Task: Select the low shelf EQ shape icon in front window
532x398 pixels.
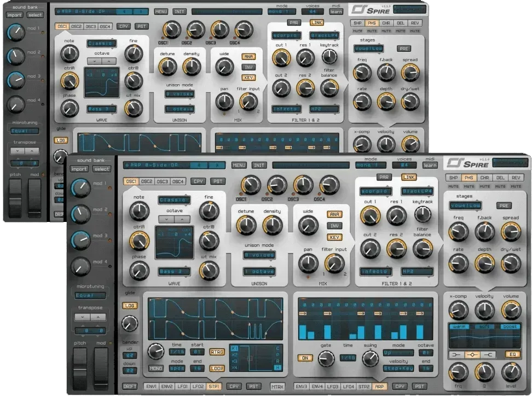Action: [x=456, y=355]
